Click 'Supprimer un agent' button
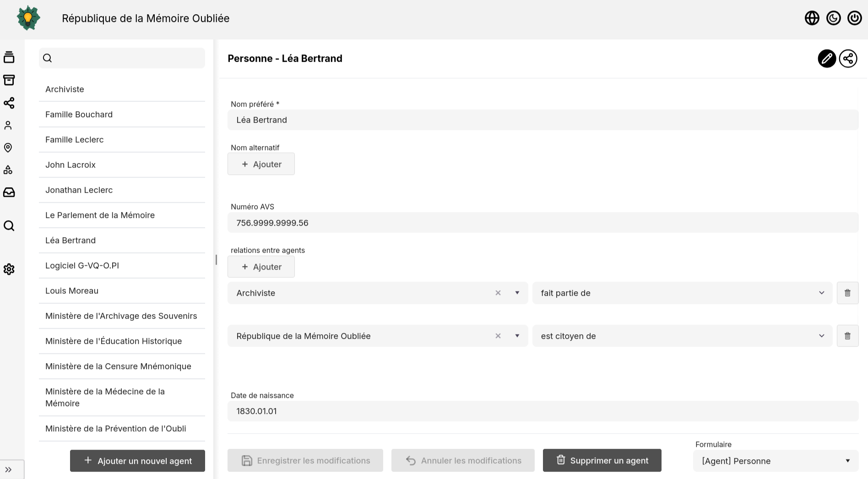The height and width of the screenshot is (479, 868). click(x=602, y=461)
